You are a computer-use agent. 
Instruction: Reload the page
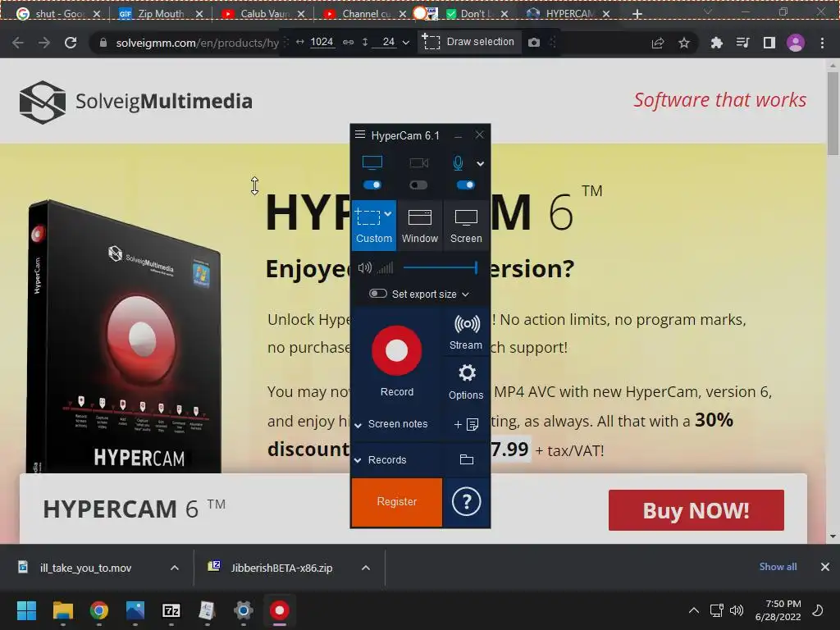(x=71, y=43)
